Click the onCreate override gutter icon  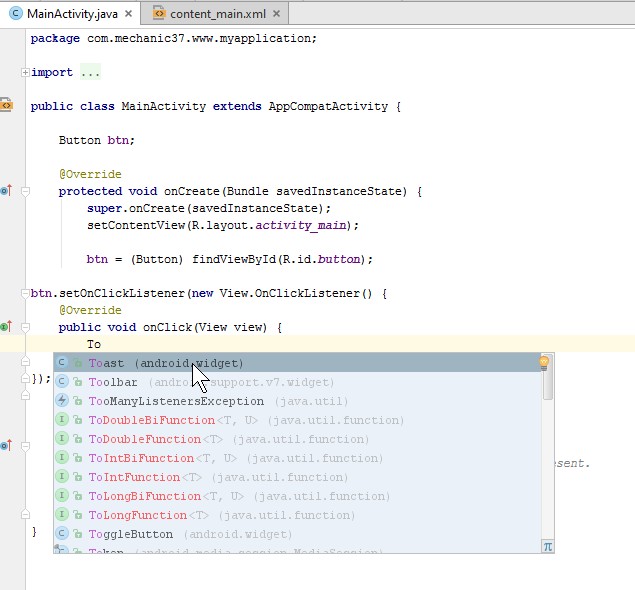coord(6,190)
